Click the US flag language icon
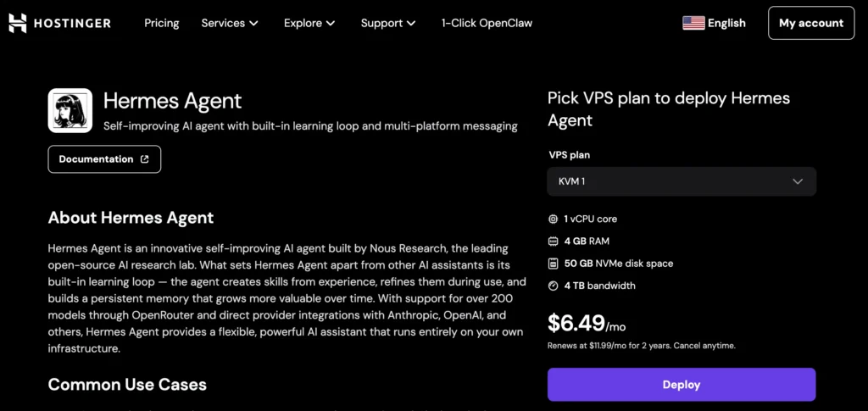The height and width of the screenshot is (411, 868). click(693, 23)
